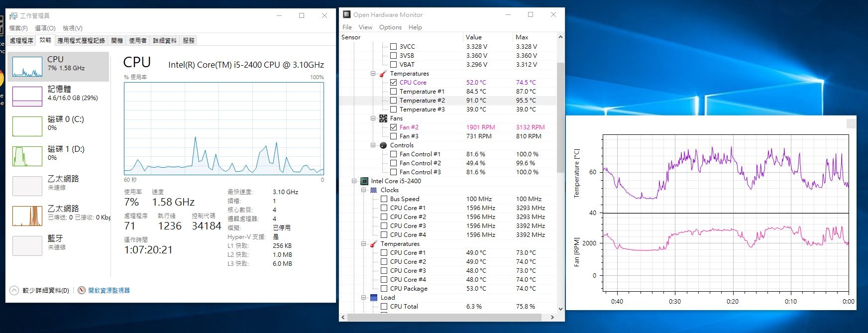
Task: Collapse the Intel Core i5-2400 node
Action: tap(354, 181)
